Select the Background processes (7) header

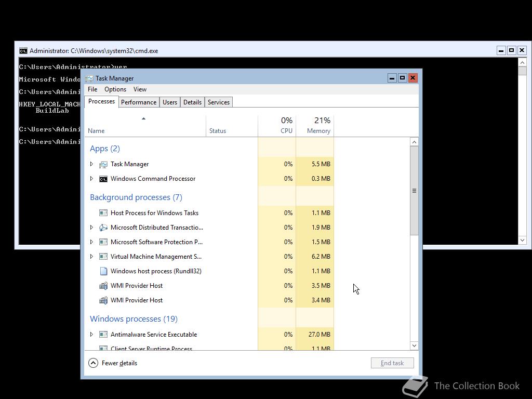(x=136, y=197)
